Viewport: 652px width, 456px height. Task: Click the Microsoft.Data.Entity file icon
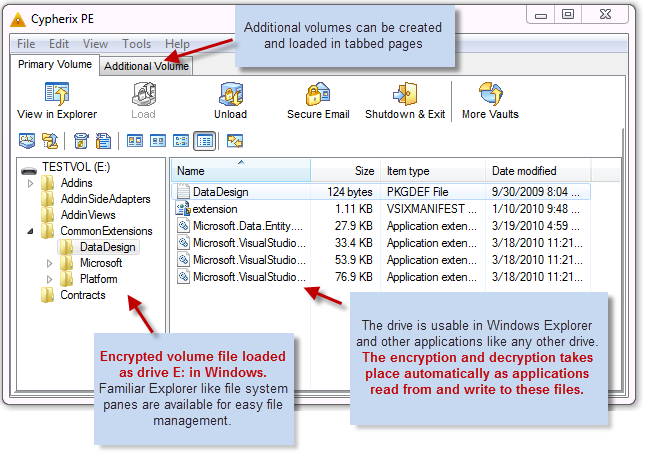coord(183,226)
